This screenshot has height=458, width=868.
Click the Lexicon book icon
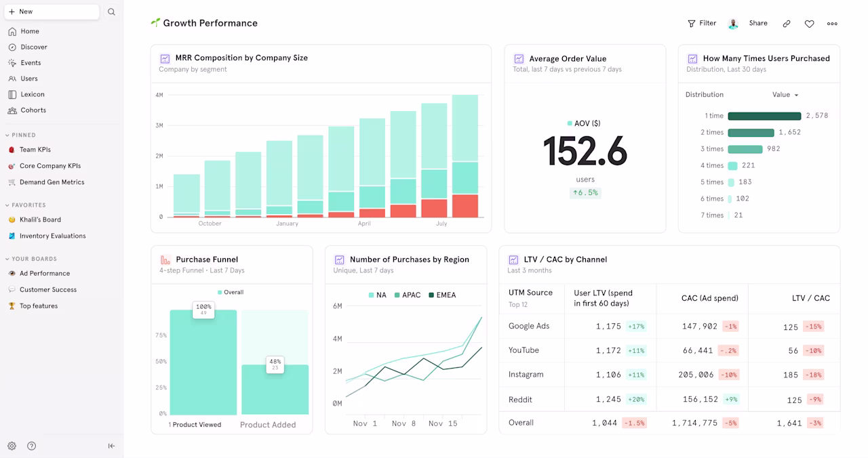pyautogui.click(x=12, y=94)
